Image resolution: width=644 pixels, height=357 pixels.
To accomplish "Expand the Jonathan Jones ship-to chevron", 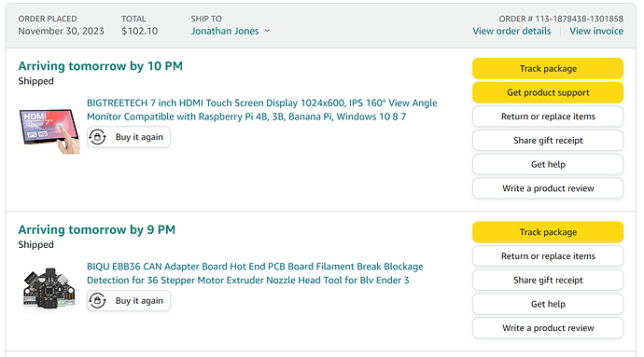I will click(x=267, y=31).
